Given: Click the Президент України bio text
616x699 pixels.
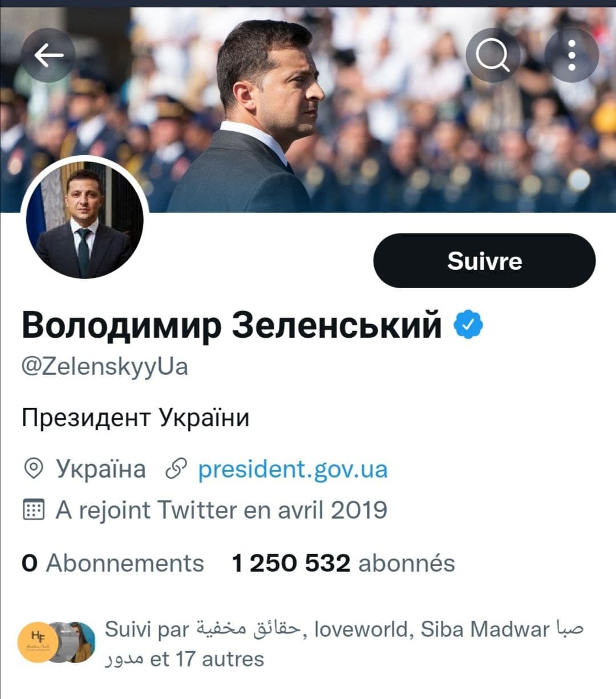Looking at the screenshot, I should click(x=136, y=418).
